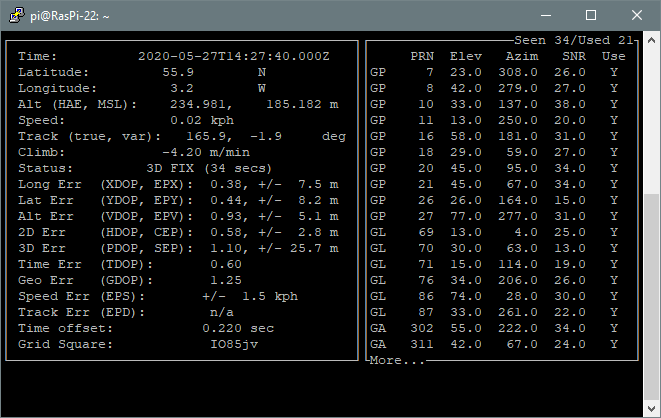Click the window title 'pi@RasPi-22: ~'
This screenshot has height=418, width=661.
[x=70, y=16]
